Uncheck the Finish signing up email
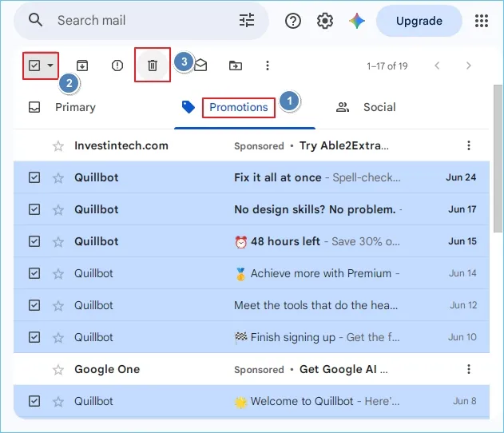The height and width of the screenshot is (433, 504). 34,337
